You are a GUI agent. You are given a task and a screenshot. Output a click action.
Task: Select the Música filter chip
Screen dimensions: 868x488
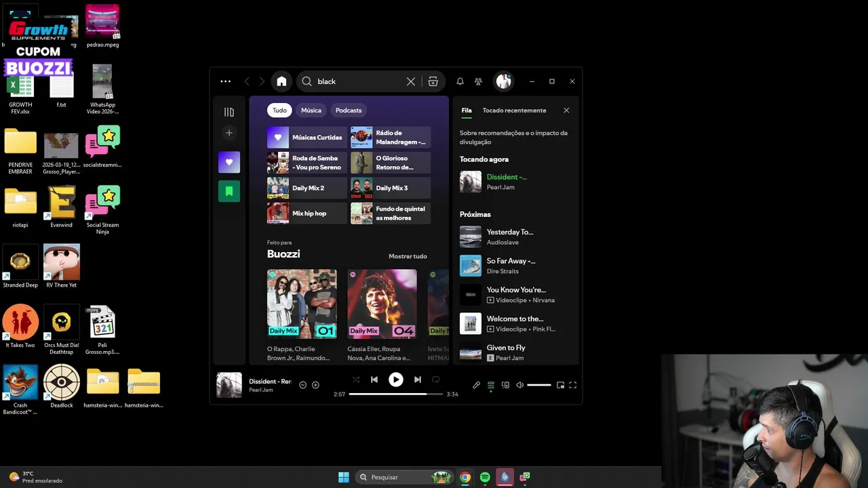(311, 110)
